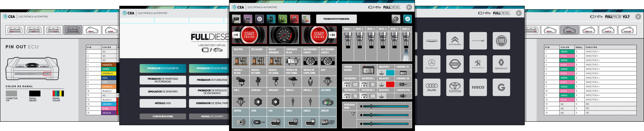Click the EGR 2 valve icon

click(x=240, y=102)
